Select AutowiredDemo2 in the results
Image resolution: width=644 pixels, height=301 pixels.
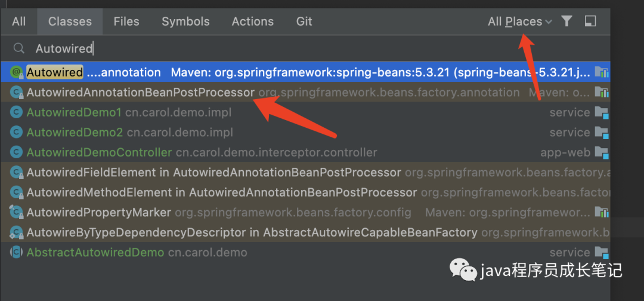tap(75, 133)
